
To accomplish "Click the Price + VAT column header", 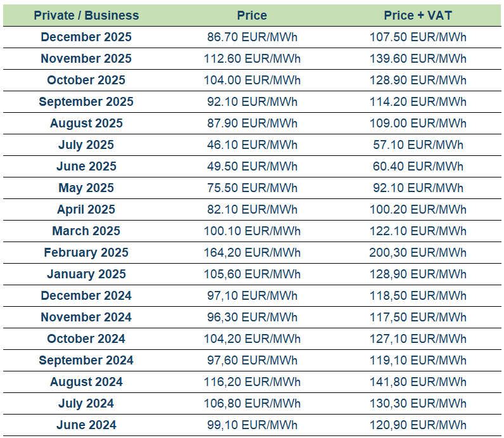I will click(418, 15).
